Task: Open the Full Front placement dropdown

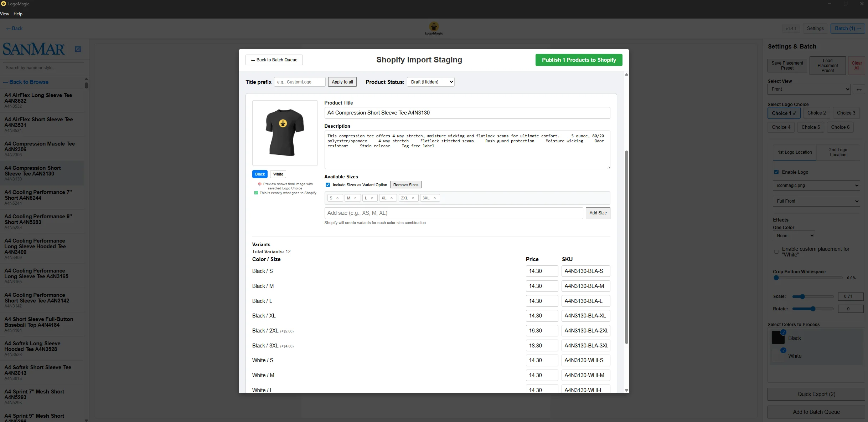Action: pyautogui.click(x=816, y=201)
